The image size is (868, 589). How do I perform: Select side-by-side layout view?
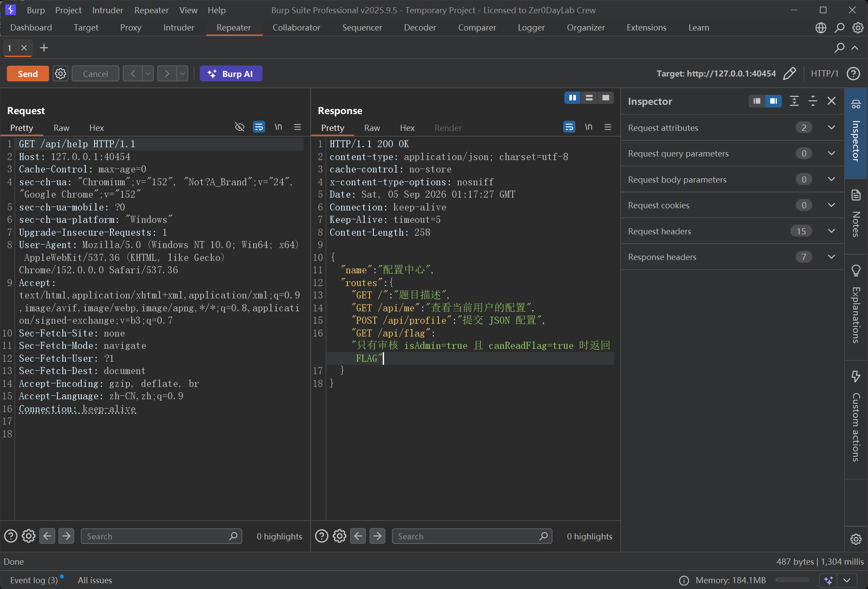[572, 98]
